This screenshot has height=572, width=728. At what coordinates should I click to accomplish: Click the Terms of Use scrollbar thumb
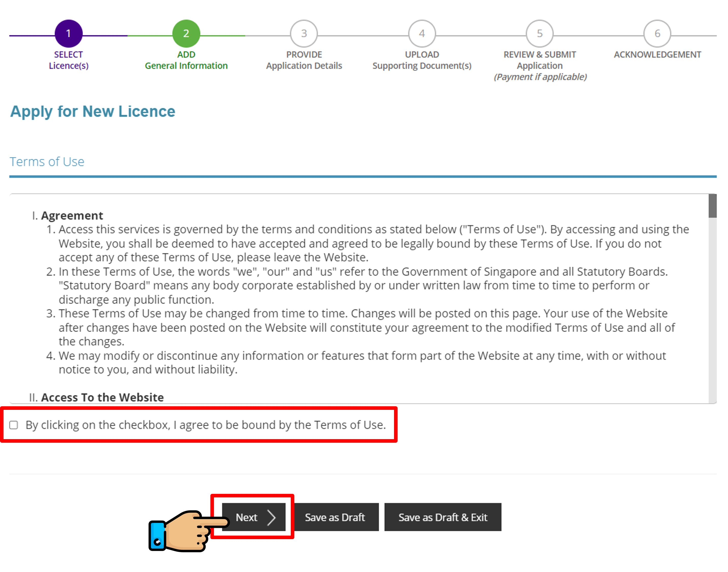(x=712, y=206)
